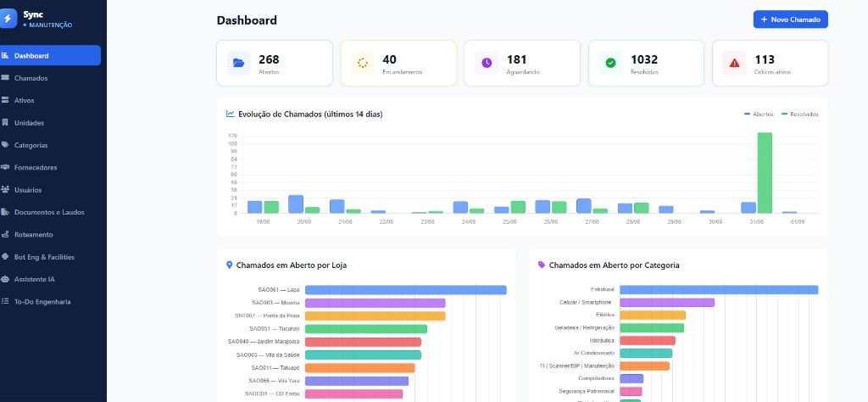Click the Segurança Patrimonial label

pyautogui.click(x=587, y=392)
